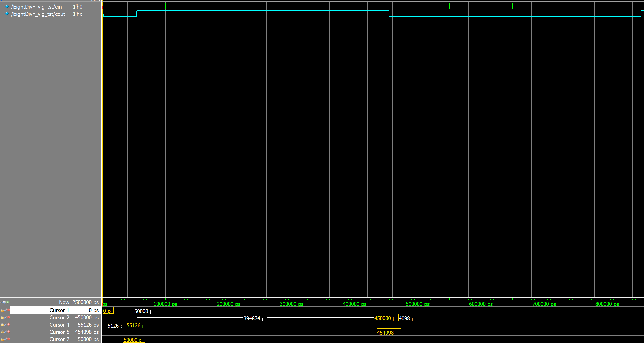Edit Cursor 1 via its wrench icon
This screenshot has width=644, height=343.
pyautogui.click(x=5, y=310)
